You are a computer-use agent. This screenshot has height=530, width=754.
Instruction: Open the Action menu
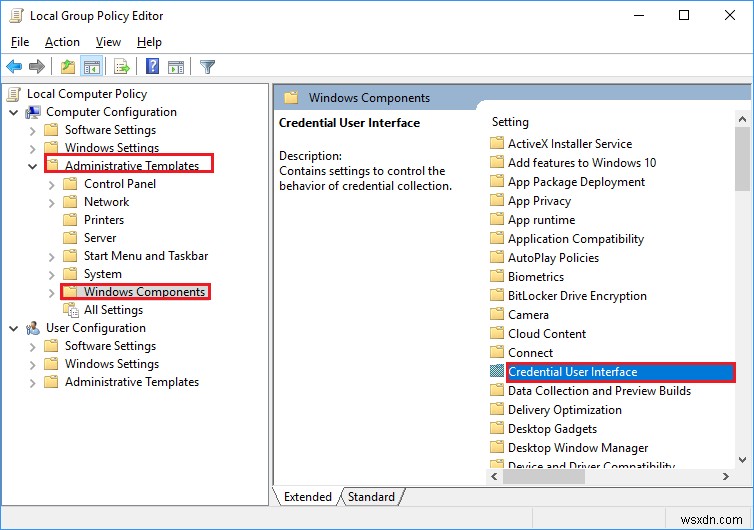point(62,42)
